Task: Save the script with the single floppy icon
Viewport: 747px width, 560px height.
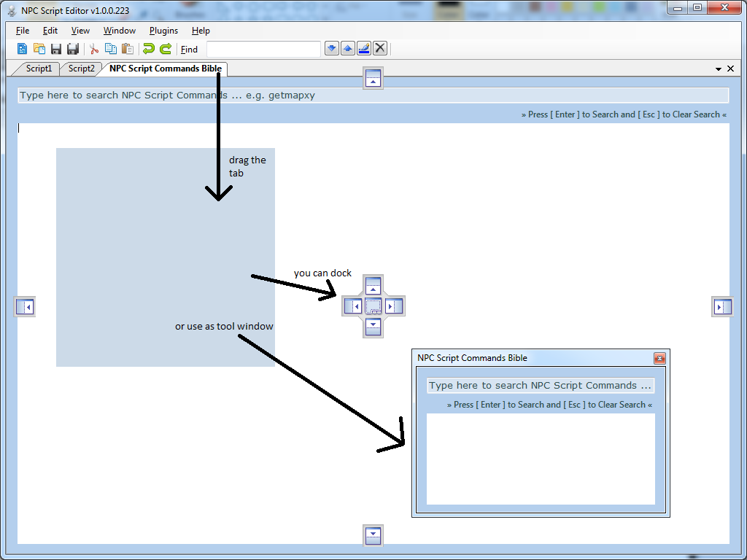Action: pyautogui.click(x=56, y=49)
